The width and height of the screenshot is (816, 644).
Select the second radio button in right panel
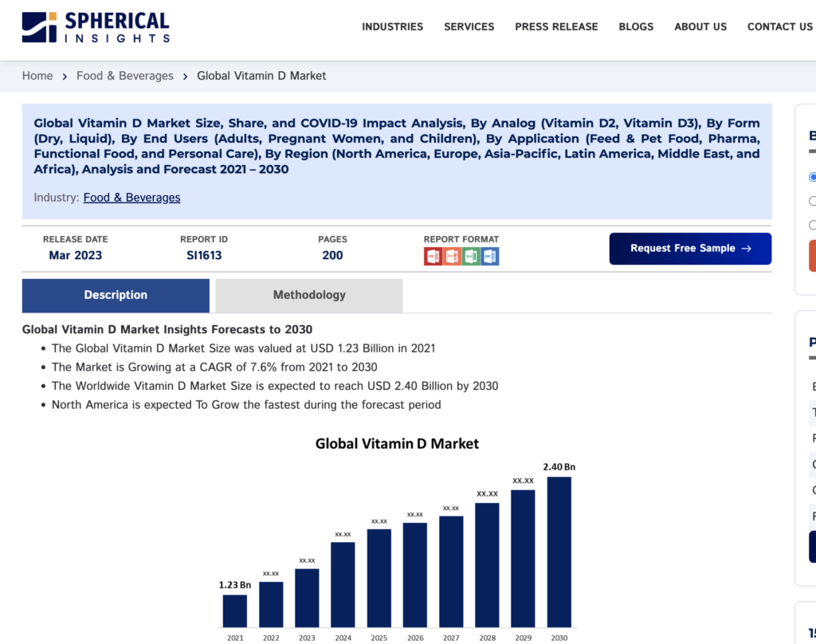tap(812, 201)
